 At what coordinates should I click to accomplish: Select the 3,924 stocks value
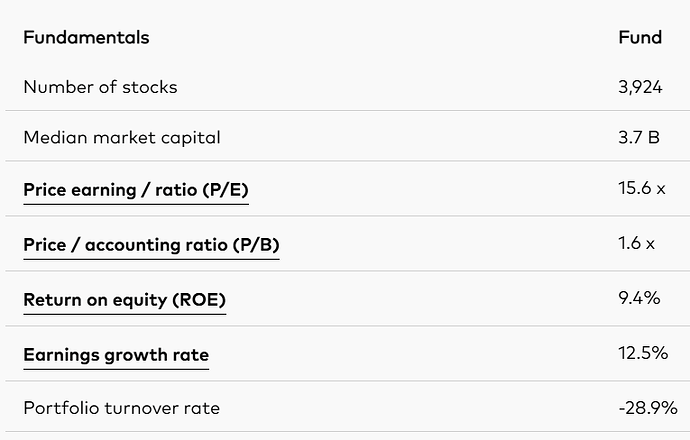click(640, 87)
